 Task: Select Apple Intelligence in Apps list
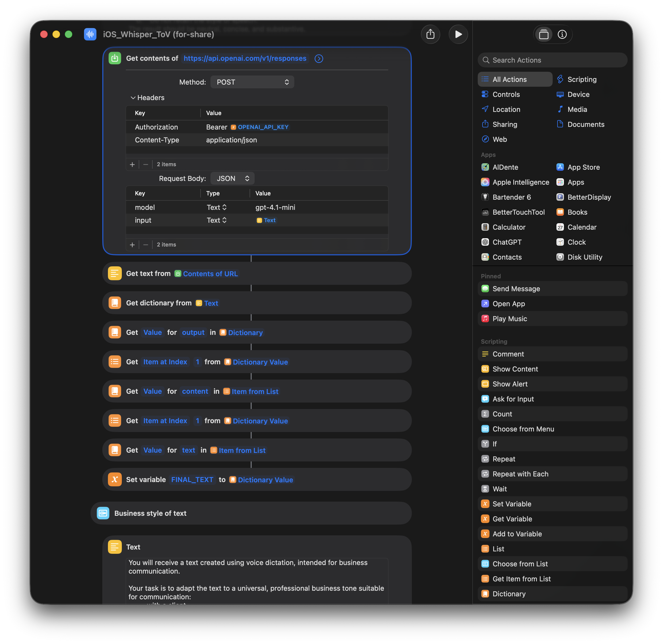point(515,182)
